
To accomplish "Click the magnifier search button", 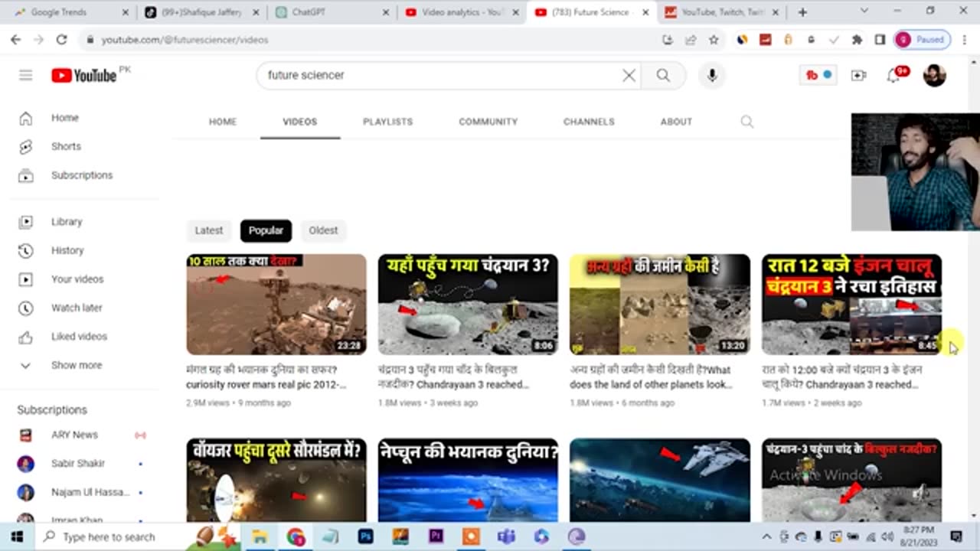I will [663, 75].
